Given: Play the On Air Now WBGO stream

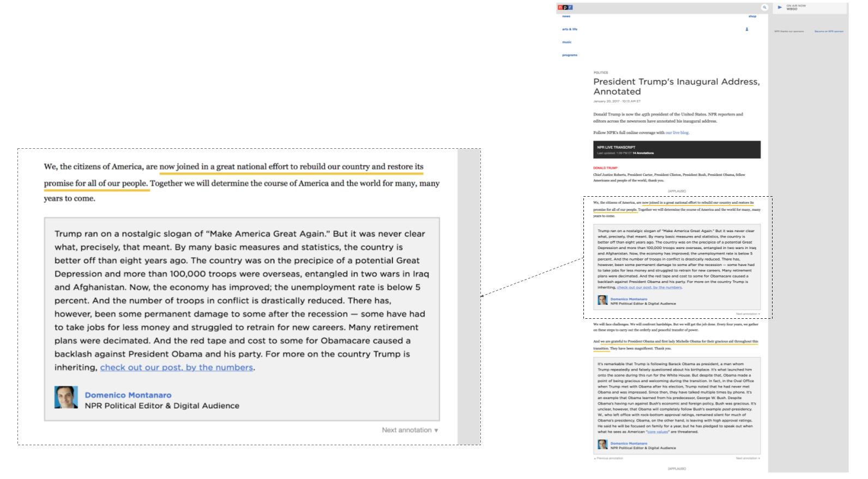Looking at the screenshot, I should tap(780, 8).
